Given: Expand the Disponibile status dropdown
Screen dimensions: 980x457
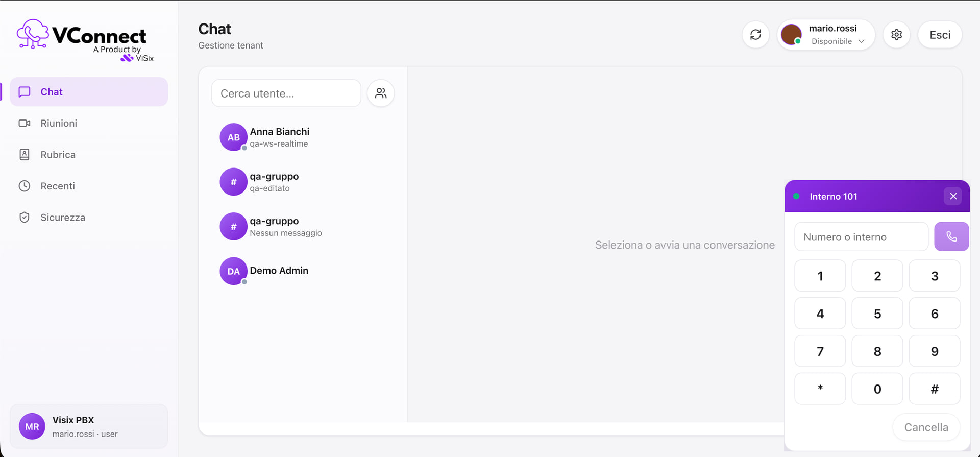Looking at the screenshot, I should (838, 41).
